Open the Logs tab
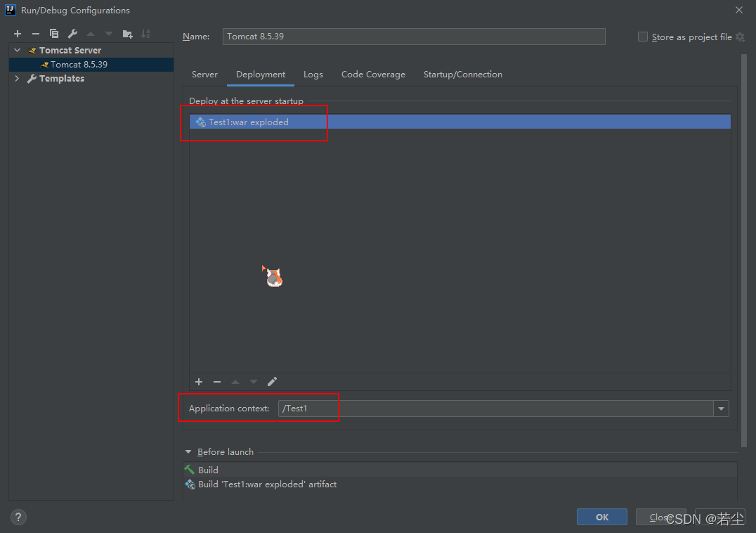The width and height of the screenshot is (756, 533). pyautogui.click(x=313, y=75)
